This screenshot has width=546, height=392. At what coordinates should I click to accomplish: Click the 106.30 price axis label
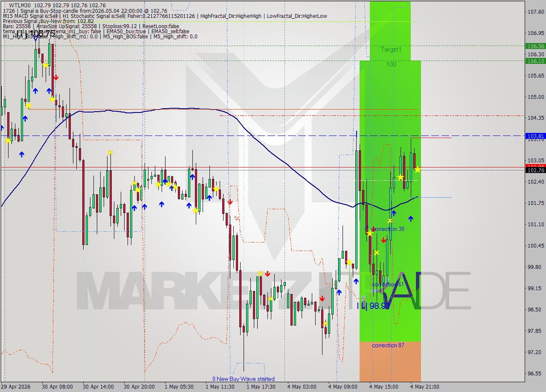click(x=535, y=54)
